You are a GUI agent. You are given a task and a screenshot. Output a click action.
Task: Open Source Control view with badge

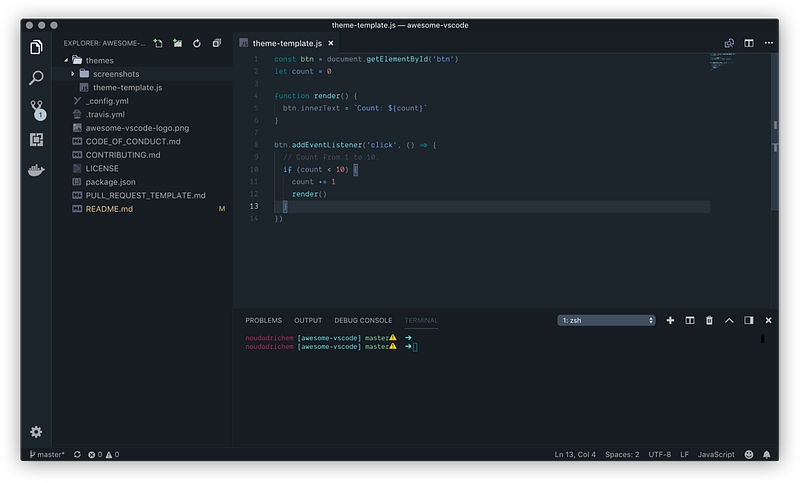click(36, 108)
